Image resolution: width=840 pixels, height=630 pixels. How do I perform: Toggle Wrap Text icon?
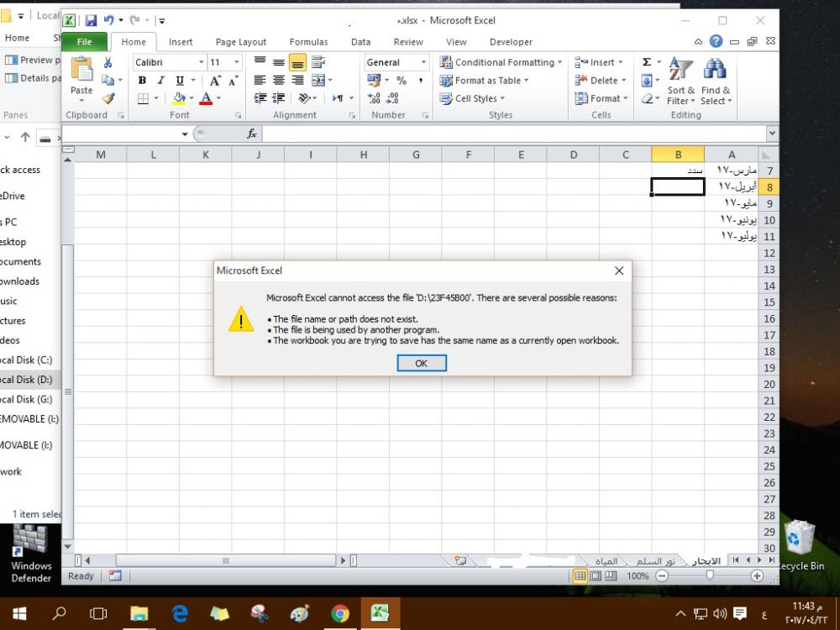[318, 62]
